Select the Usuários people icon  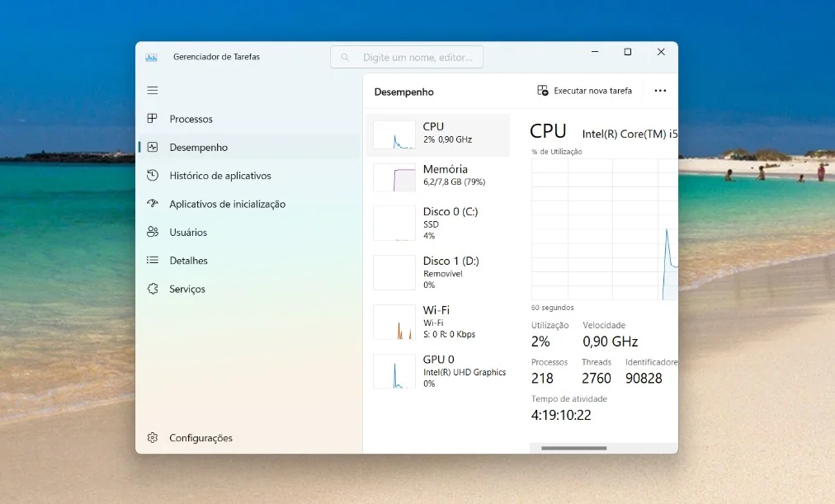(153, 232)
